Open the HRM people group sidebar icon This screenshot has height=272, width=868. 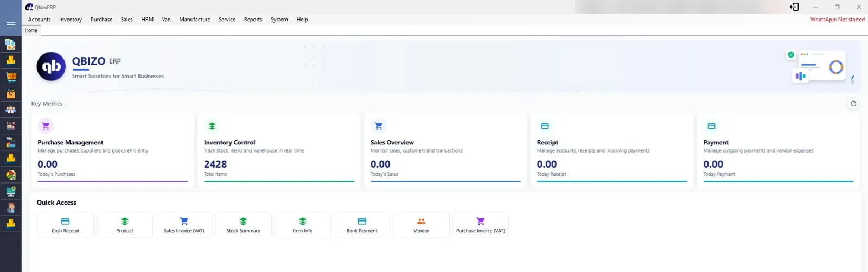coord(10,110)
